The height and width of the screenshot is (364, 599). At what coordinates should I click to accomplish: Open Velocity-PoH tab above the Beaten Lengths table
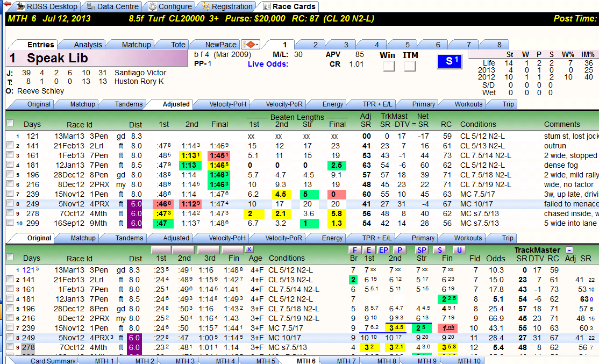tap(227, 104)
